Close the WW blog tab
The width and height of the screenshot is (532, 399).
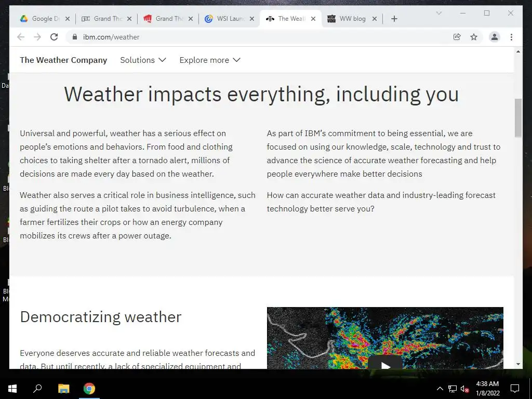(375, 19)
